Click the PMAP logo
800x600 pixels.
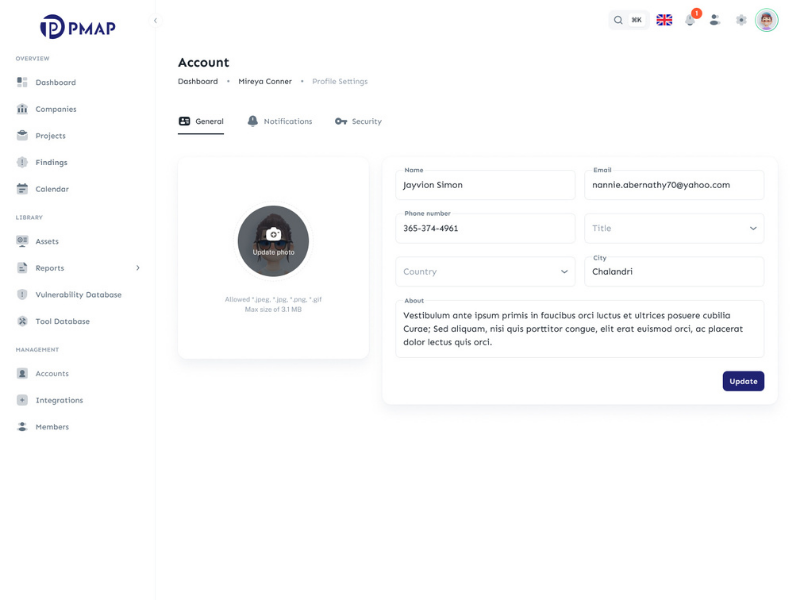[x=78, y=27]
